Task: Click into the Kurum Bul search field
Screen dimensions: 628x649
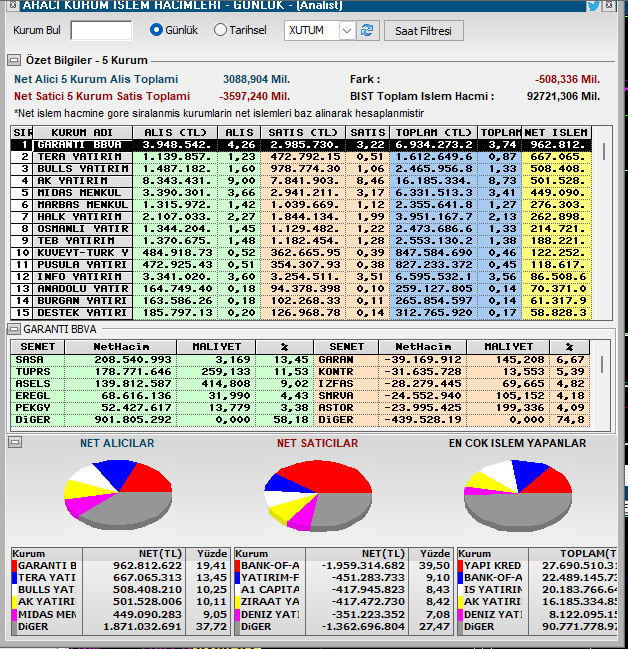Action: pyautogui.click(x=101, y=30)
